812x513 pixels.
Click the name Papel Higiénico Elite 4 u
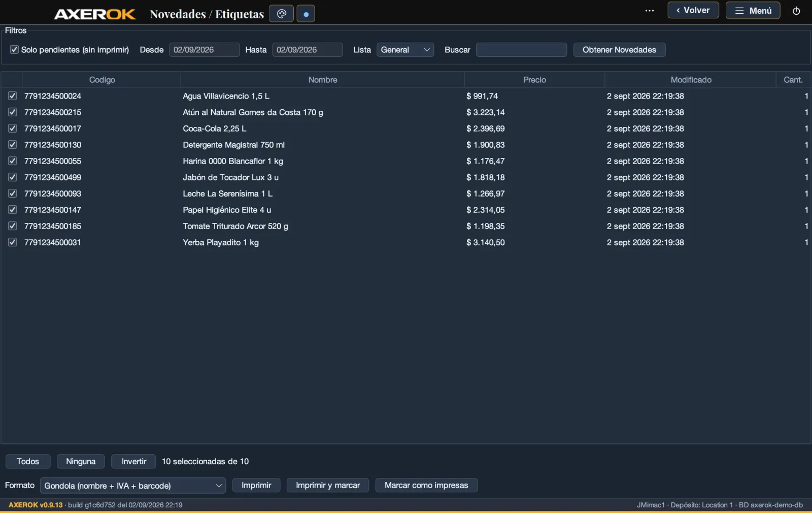click(227, 210)
